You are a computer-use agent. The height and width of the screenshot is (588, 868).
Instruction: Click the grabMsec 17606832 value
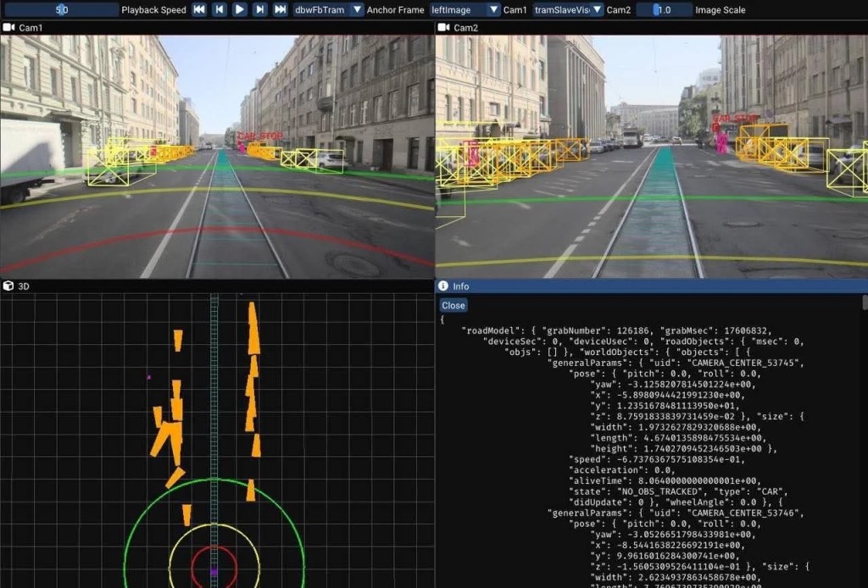pyautogui.click(x=746, y=330)
